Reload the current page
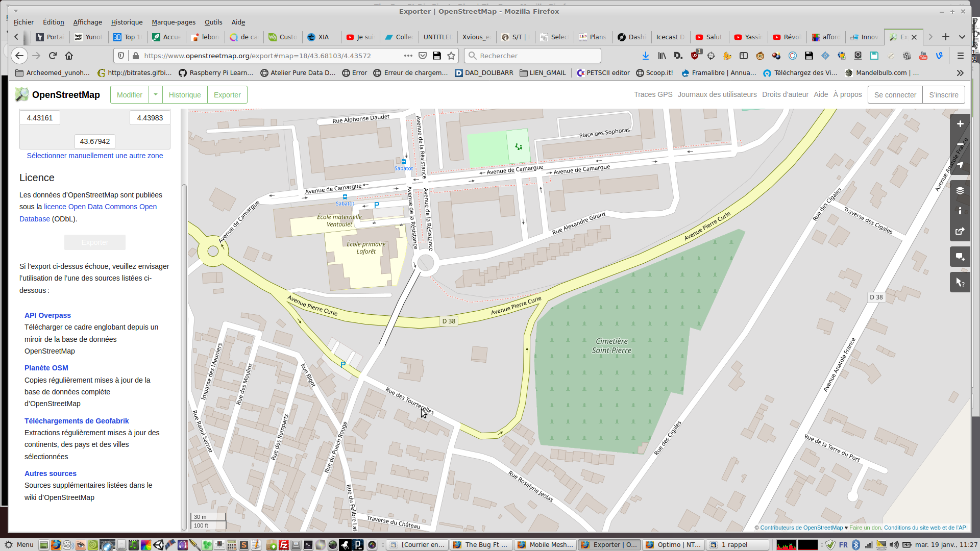Image resolution: width=980 pixels, height=551 pixels. coord(53,56)
